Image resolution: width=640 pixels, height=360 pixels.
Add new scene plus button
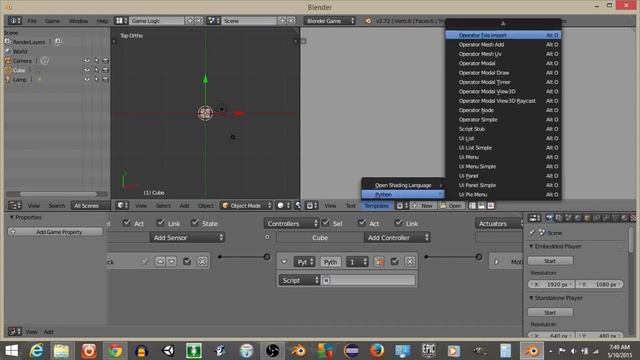coord(282,20)
